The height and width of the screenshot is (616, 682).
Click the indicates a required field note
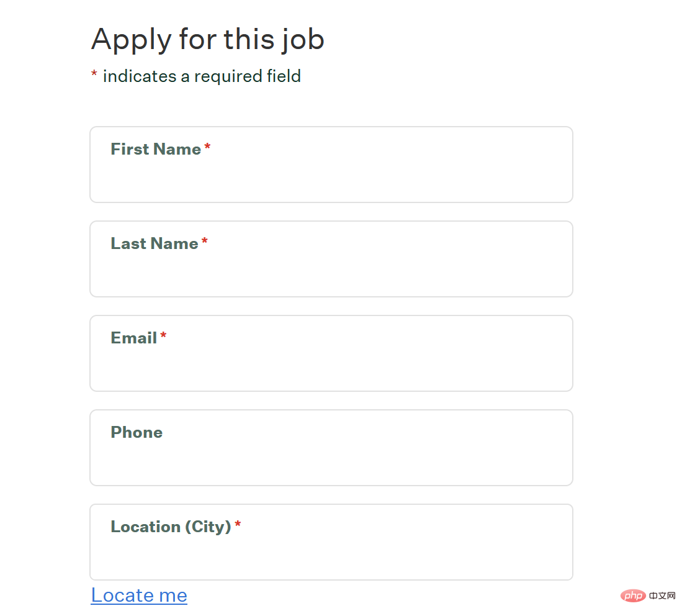point(202,76)
